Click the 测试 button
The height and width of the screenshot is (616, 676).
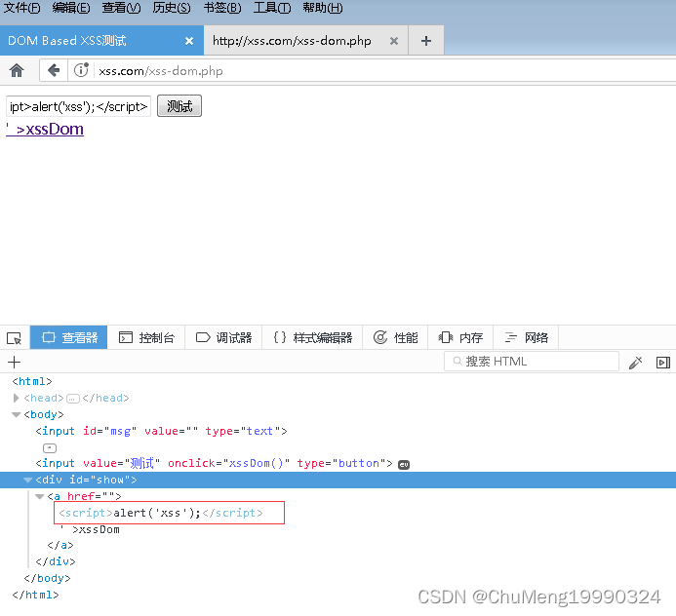pyautogui.click(x=179, y=106)
